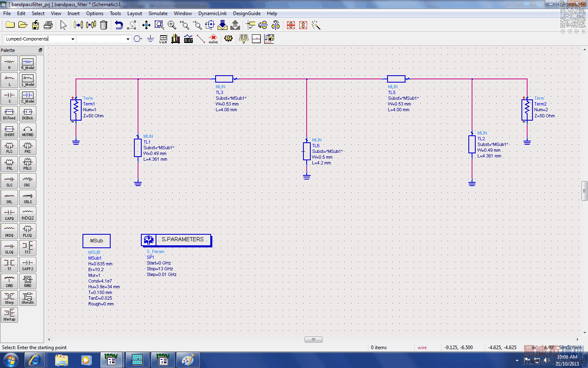This screenshot has height=368, width=588.
Task: Click the wire/pin NAME label icon
Action: click(213, 38)
